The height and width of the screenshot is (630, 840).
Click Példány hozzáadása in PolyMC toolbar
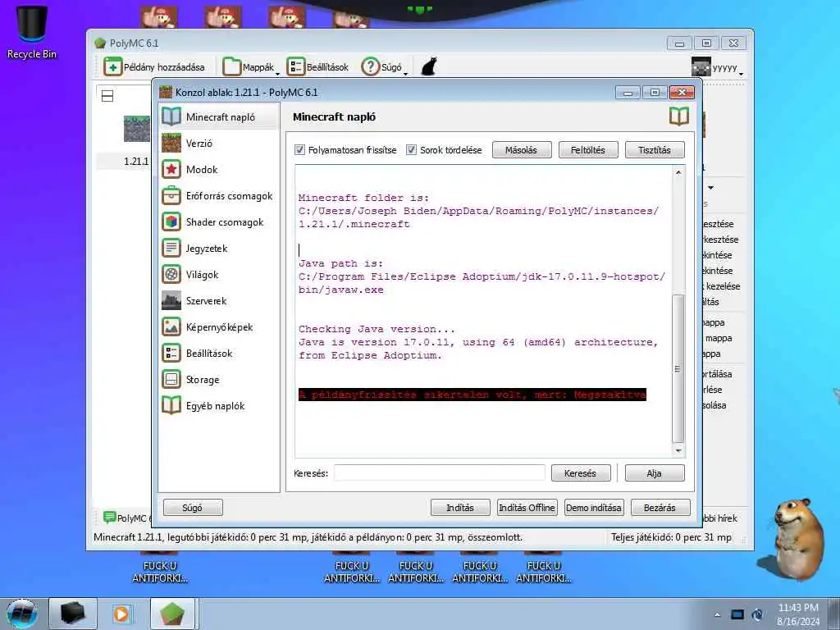[154, 67]
